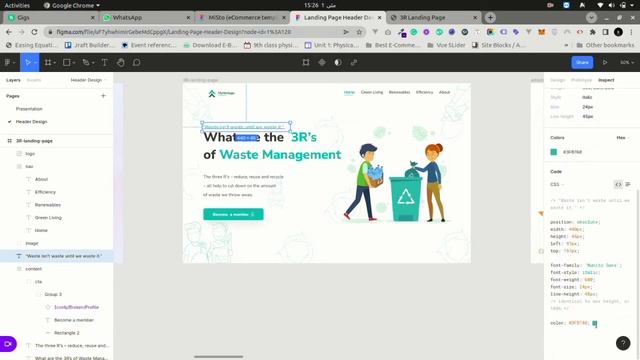The image size is (640, 360).
Task: Open the CSS code language dropdown
Action: pos(556,184)
